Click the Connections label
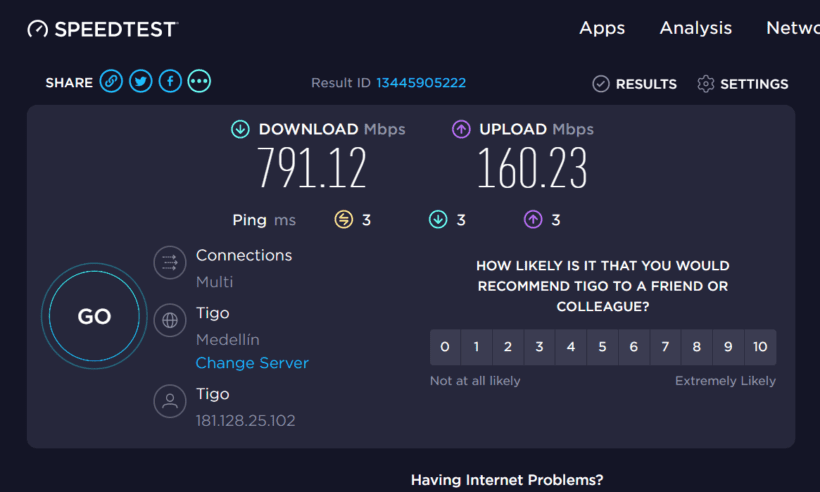This screenshot has height=492, width=820. (x=244, y=255)
